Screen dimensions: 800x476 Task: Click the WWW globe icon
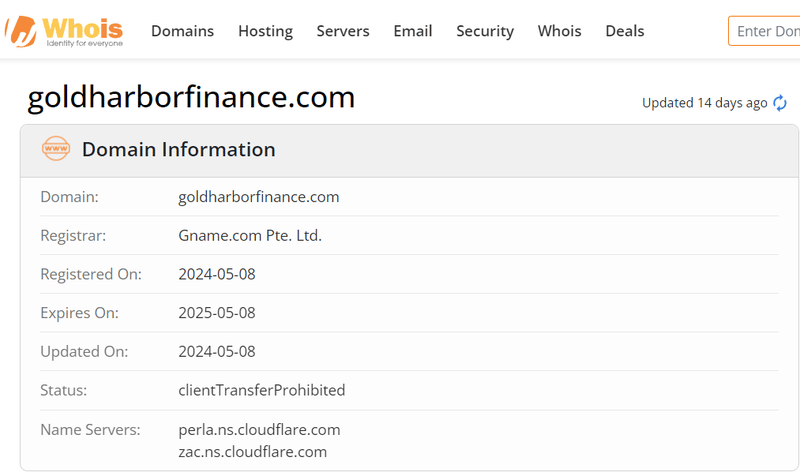click(56, 150)
